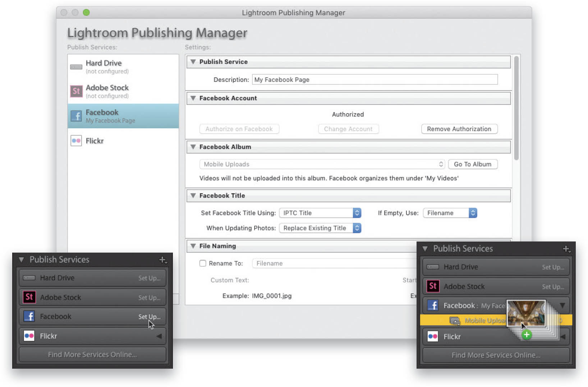Image resolution: width=588 pixels, height=387 pixels.
Task: Click the Adobe Stock icon in the right Publish Services panel
Action: coord(433,286)
